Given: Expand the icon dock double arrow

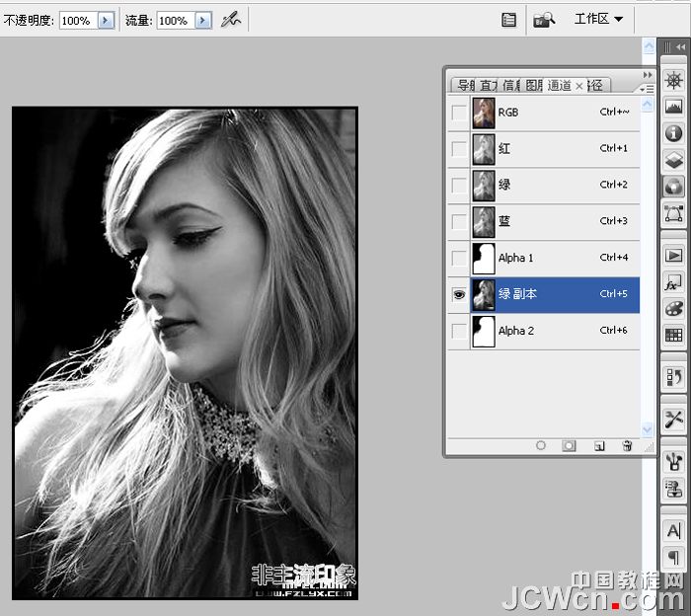Looking at the screenshot, I should pos(681,46).
